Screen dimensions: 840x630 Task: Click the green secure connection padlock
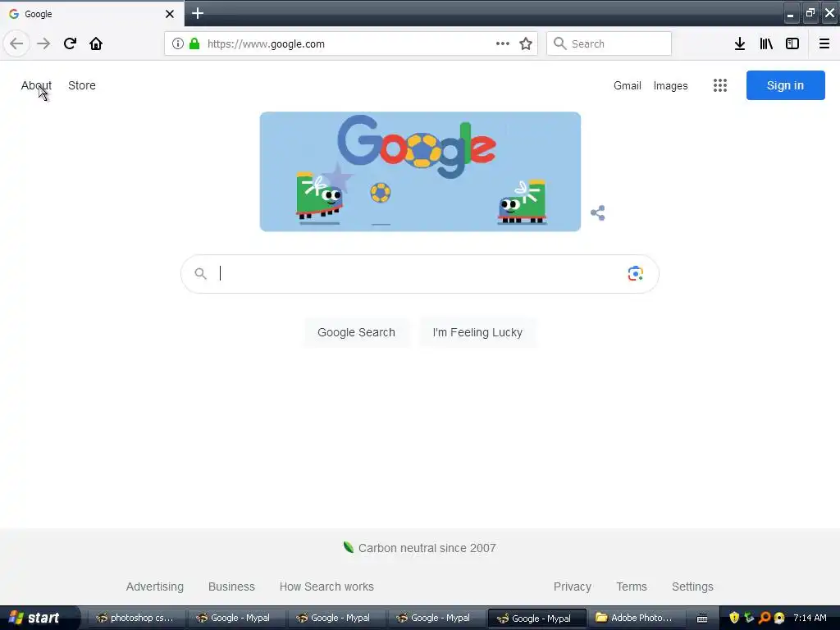point(194,43)
